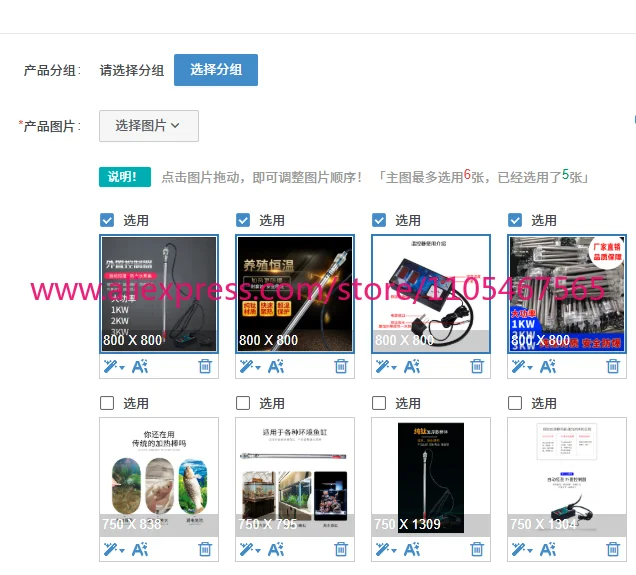Click the 产品分组 field label
This screenshot has height=575, width=636.
tap(52, 70)
